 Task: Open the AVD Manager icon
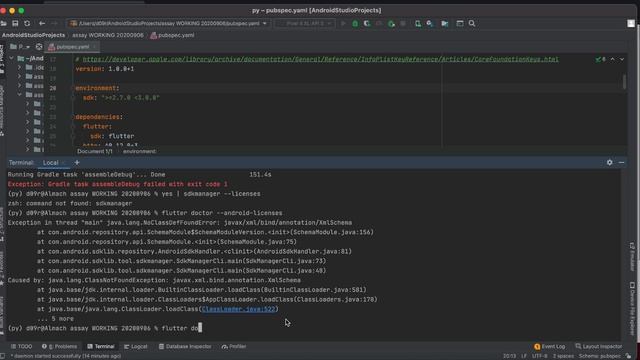[418, 24]
